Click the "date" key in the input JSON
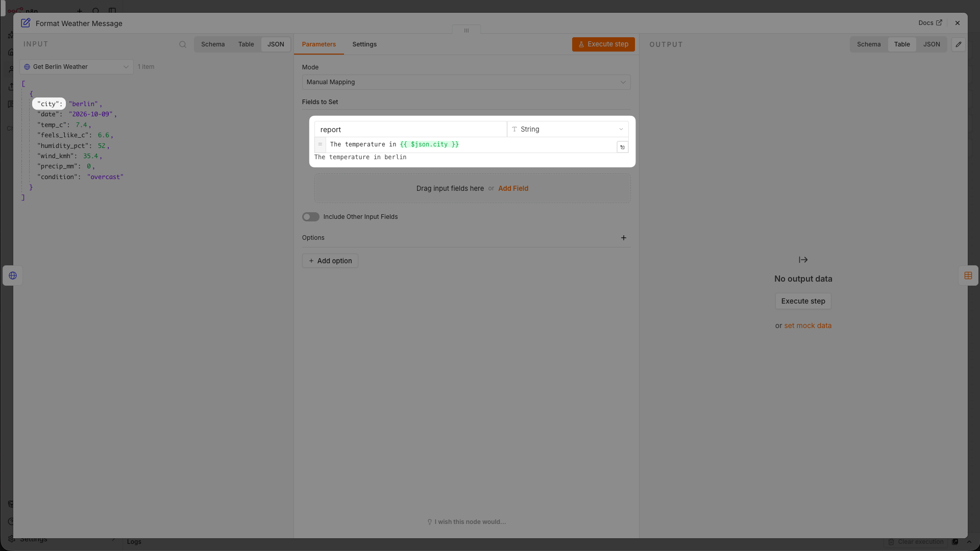Screen dimensions: 980x551 point(50,114)
